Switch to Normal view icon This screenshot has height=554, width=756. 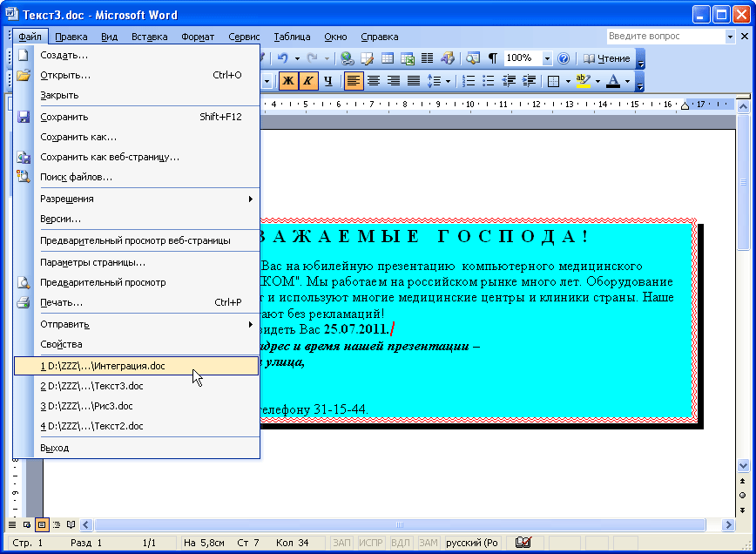point(12,524)
